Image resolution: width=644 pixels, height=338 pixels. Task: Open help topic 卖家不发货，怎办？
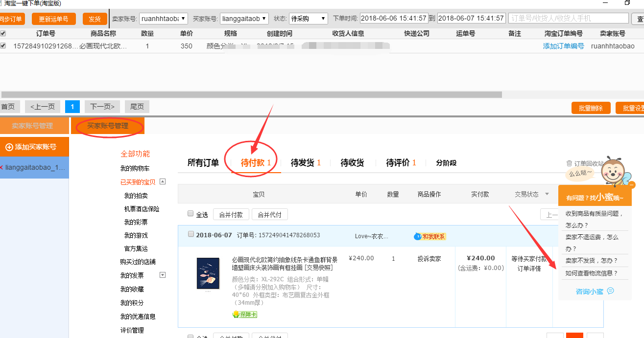[592, 261]
